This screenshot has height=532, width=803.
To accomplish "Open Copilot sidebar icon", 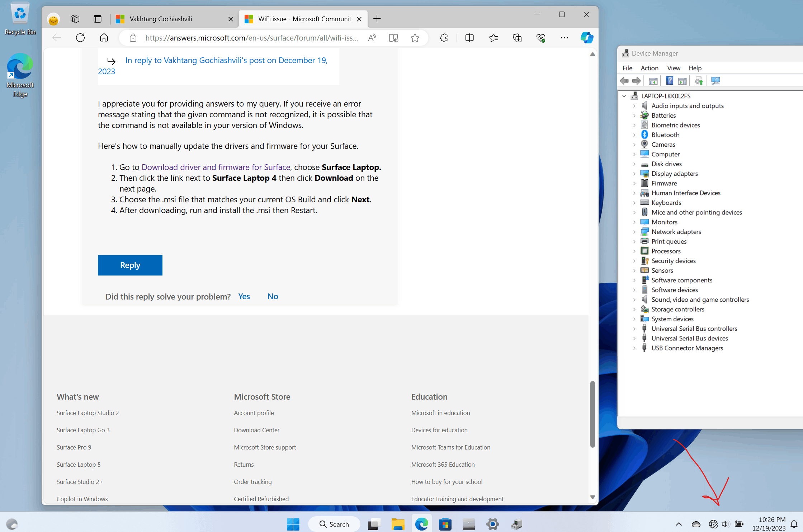I will (x=587, y=38).
